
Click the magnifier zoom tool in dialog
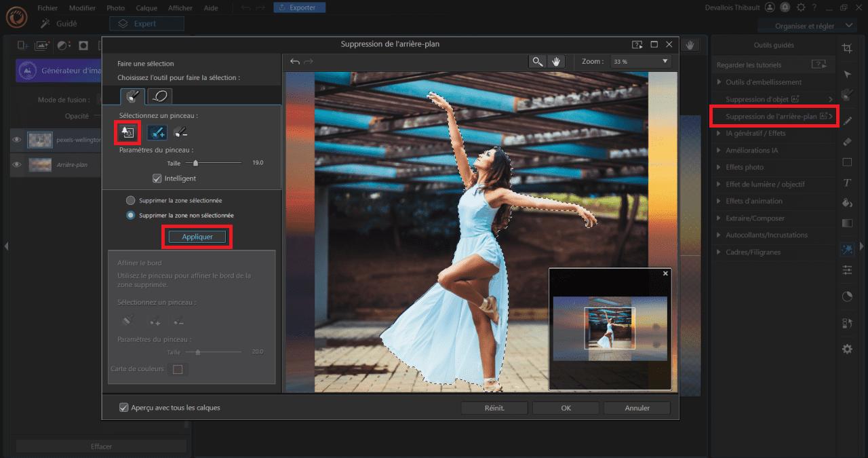(538, 62)
